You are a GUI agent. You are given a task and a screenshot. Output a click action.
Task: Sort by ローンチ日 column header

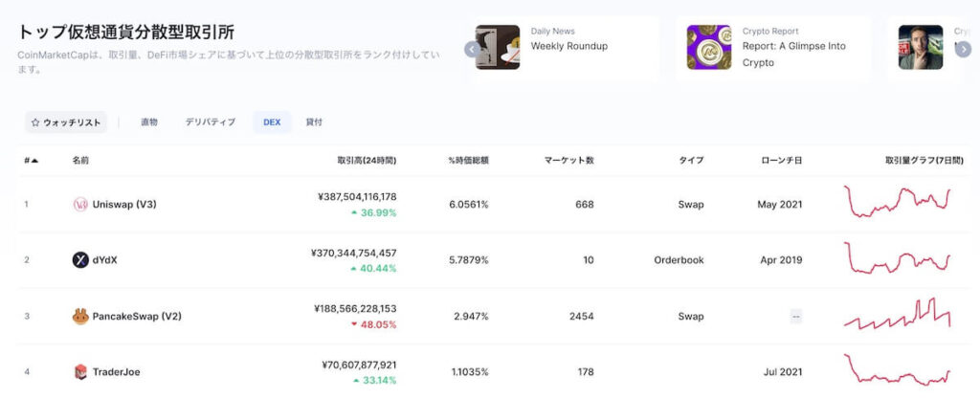[x=781, y=161]
